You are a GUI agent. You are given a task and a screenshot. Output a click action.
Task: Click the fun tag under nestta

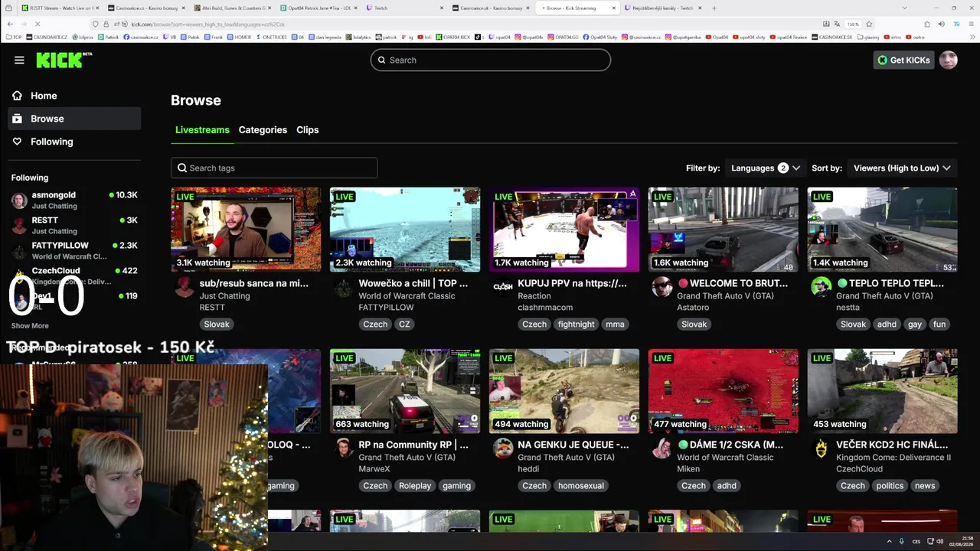(x=939, y=324)
